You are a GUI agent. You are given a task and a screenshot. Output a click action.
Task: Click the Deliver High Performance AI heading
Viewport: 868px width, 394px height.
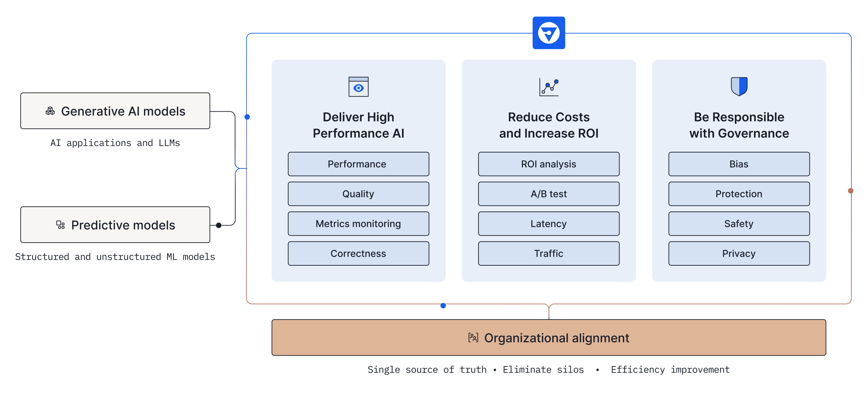(x=358, y=125)
